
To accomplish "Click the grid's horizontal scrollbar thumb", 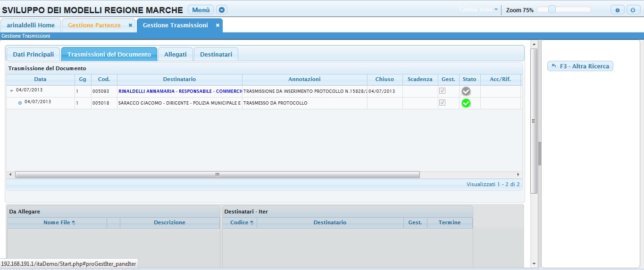I will pyautogui.click(x=217, y=174).
